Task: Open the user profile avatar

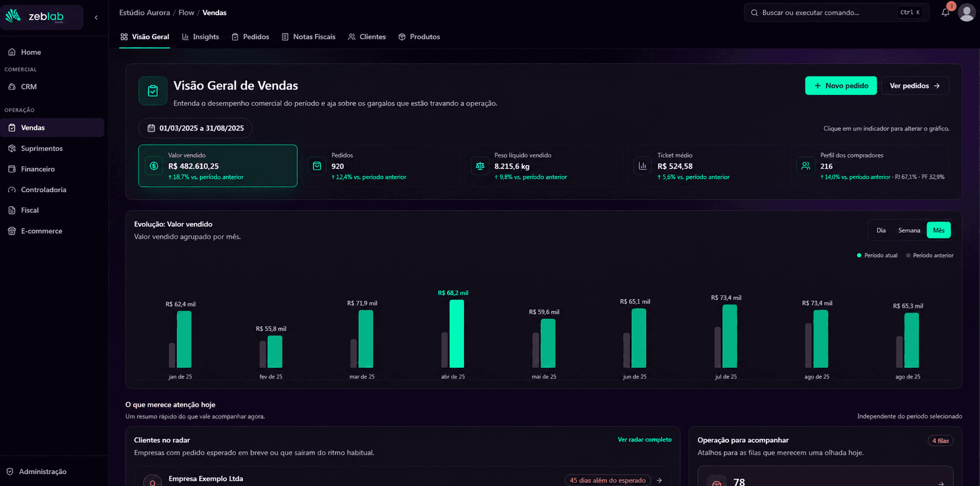Action: click(966, 13)
